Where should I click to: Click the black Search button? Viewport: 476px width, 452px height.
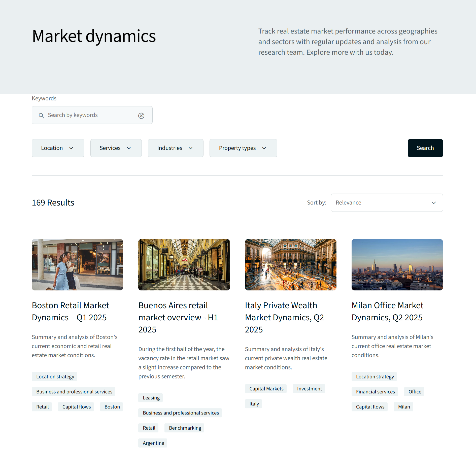point(425,148)
